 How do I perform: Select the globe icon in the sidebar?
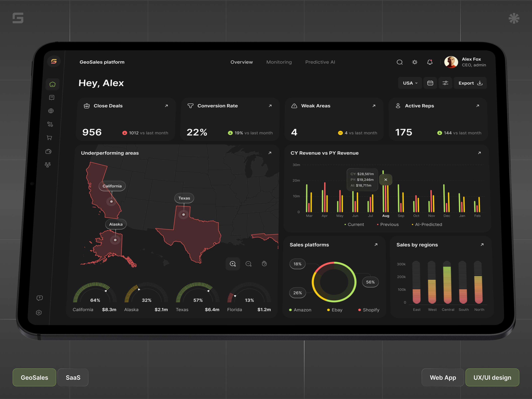[x=51, y=111]
